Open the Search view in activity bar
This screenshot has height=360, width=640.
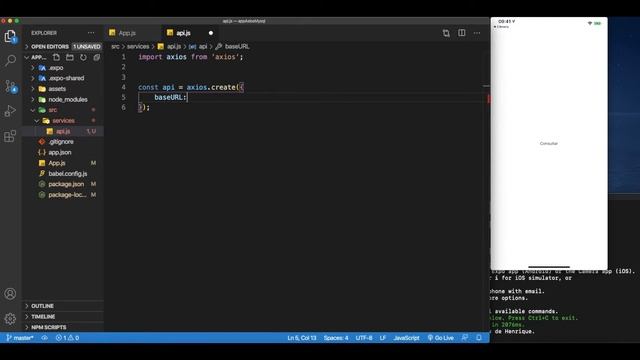pos(10,60)
